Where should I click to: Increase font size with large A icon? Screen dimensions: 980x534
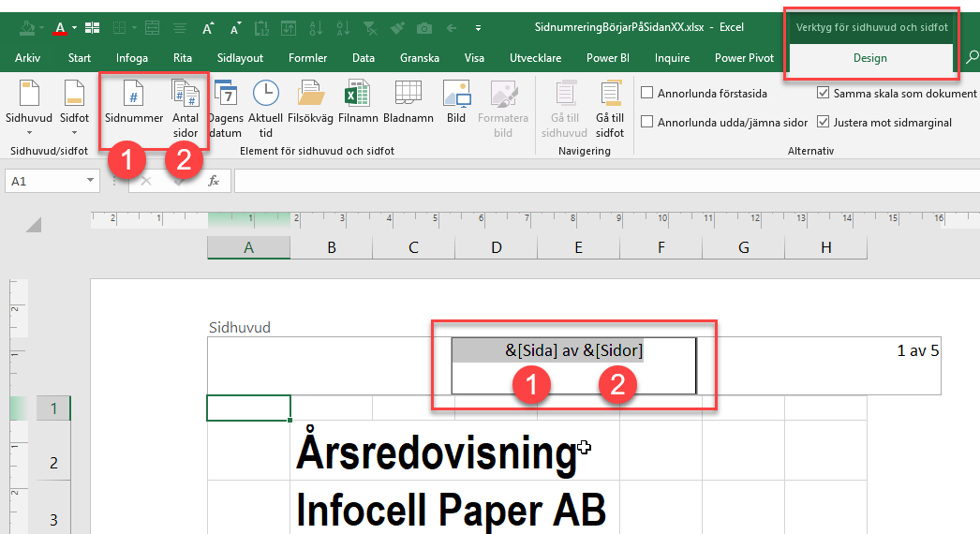point(208,27)
